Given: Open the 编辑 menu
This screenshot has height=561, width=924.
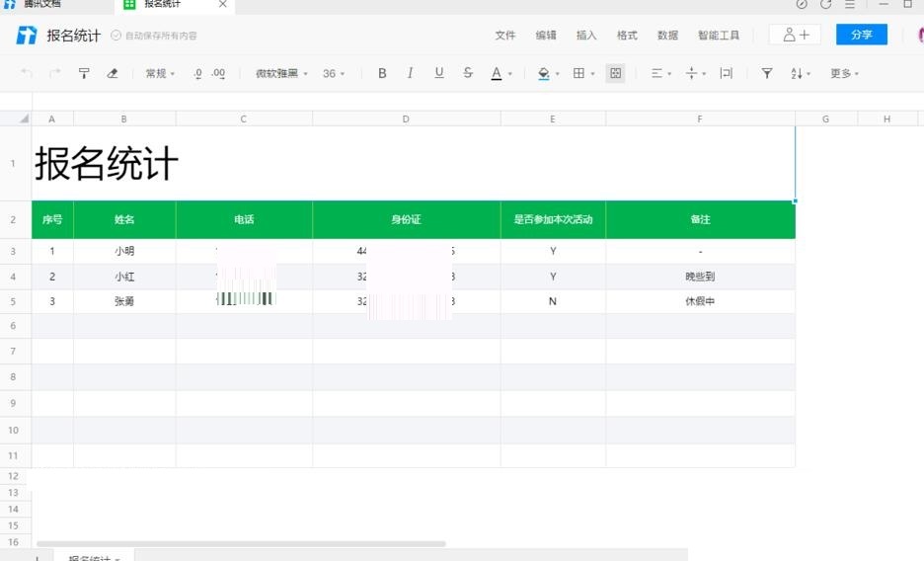Looking at the screenshot, I should pyautogui.click(x=546, y=36).
